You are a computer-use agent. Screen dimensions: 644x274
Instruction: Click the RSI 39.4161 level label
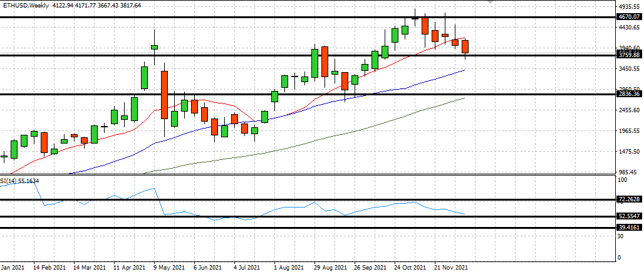click(x=628, y=228)
